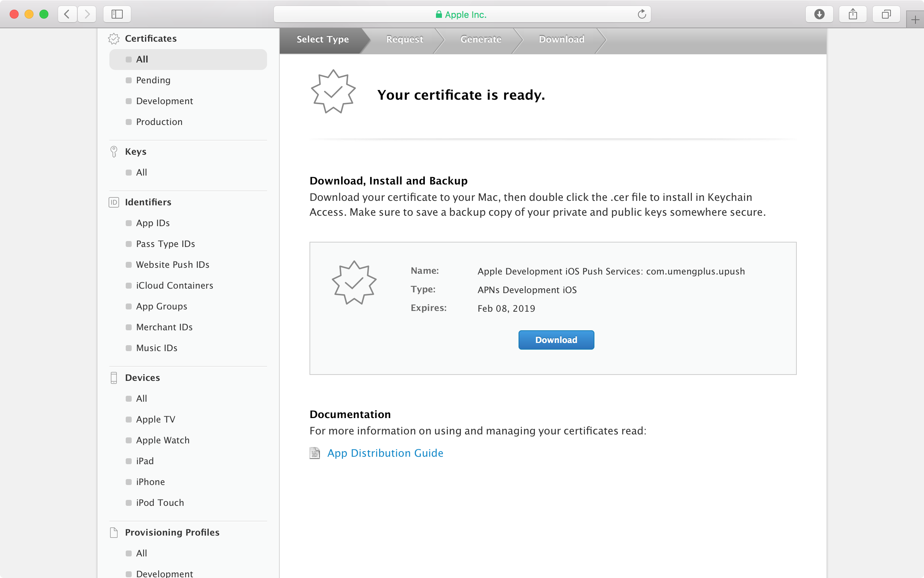
Task: Open Music IDs
Action: tap(157, 348)
